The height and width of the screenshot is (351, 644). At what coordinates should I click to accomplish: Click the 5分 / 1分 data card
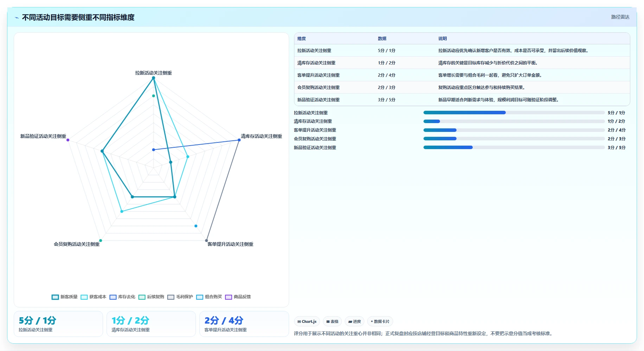[58, 324]
